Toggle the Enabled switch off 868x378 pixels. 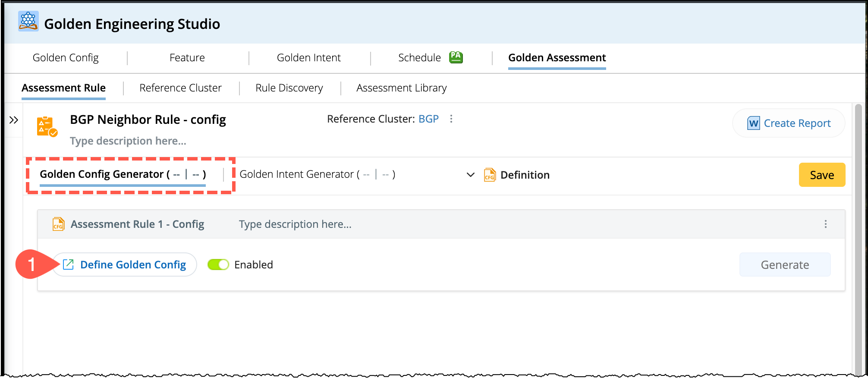218,265
